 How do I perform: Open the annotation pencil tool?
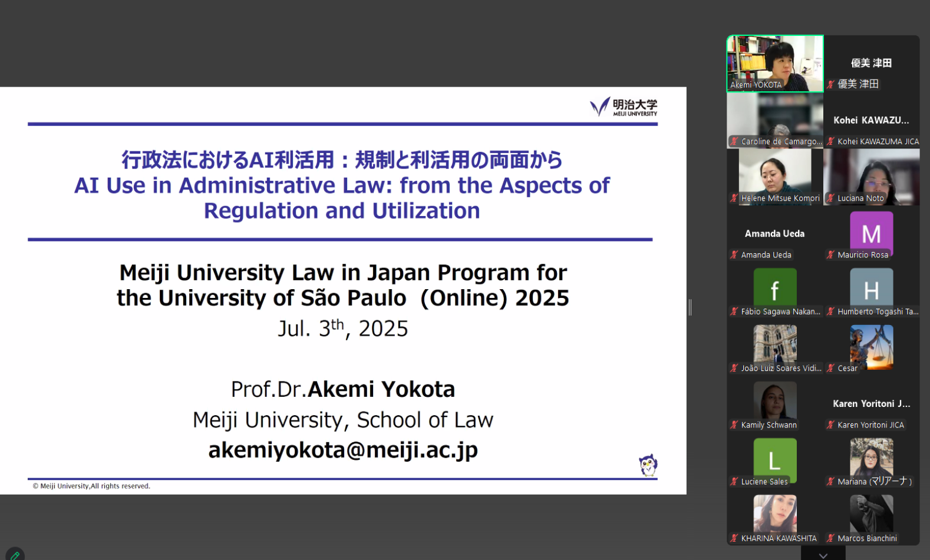[x=14, y=555]
